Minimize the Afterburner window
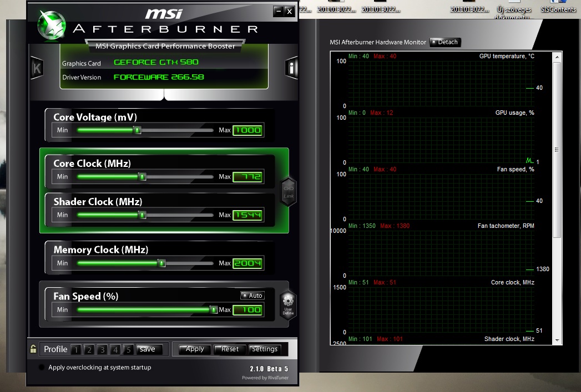This screenshot has height=392, width=581. [279, 12]
